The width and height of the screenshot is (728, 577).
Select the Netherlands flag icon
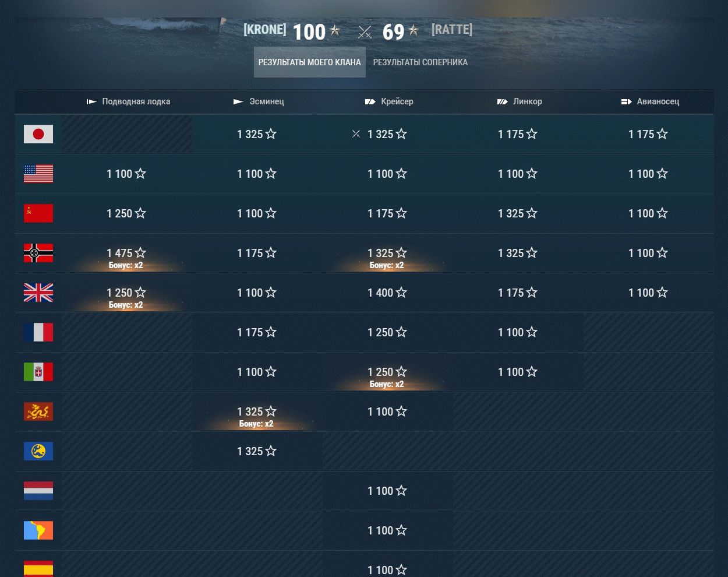coord(38,491)
